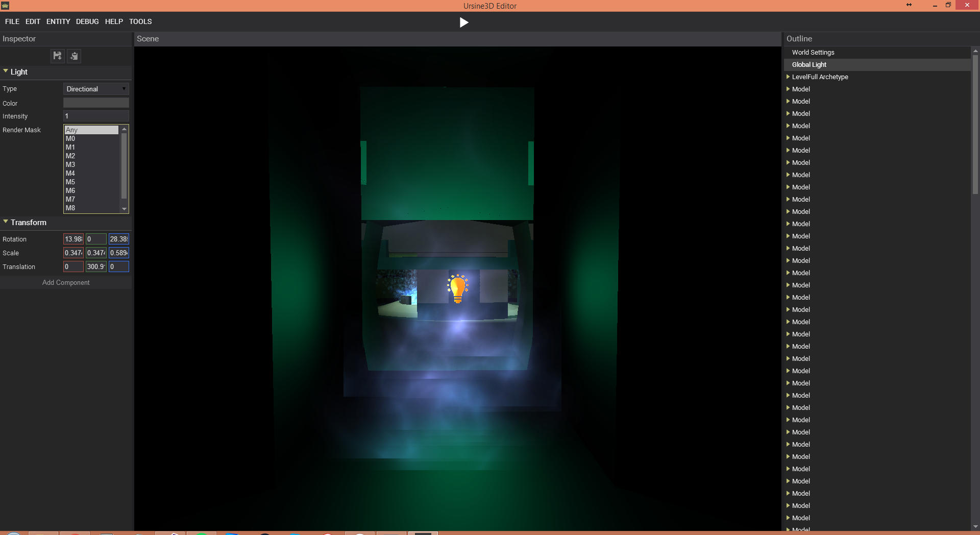Click the double-arrow icon in the title bar
This screenshot has height=535, width=980.
(x=909, y=5)
